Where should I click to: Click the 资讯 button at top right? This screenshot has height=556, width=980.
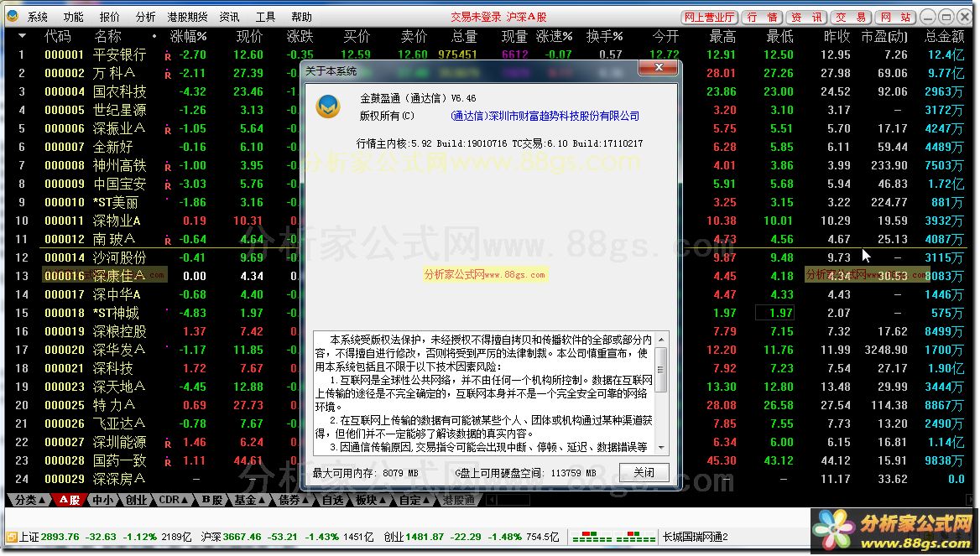806,17
